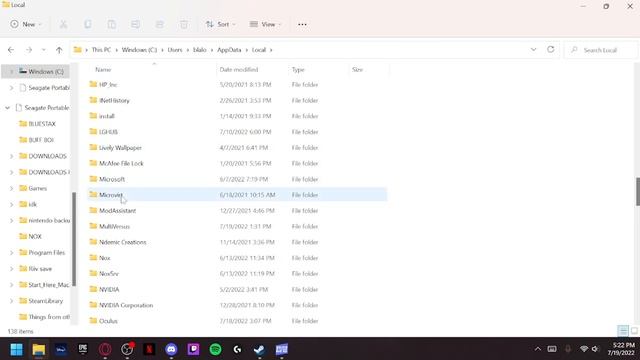This screenshot has width=640, height=360.
Task: Select the Lively Wallpaper folder
Action: 238,148
